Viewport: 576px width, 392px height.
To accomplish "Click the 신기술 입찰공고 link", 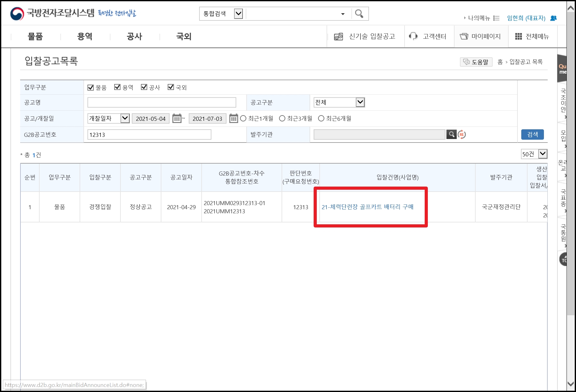I will pos(372,36).
